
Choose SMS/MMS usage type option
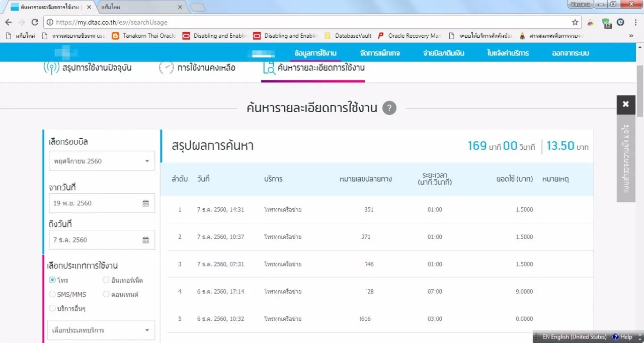coord(52,294)
